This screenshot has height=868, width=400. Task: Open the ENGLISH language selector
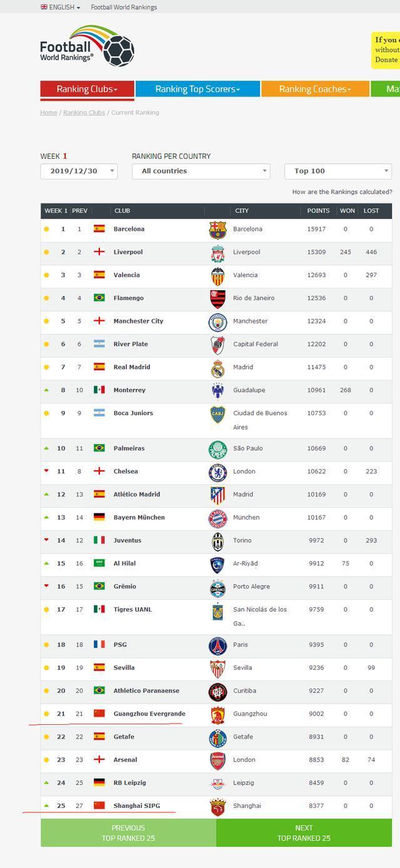tap(61, 8)
